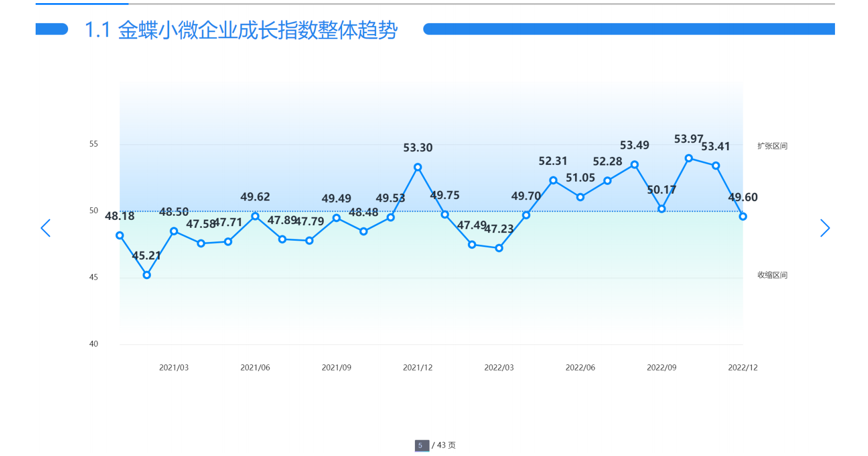This screenshot has width=868, height=456.
Task: Click the 2021/03 axis label
Action: [x=174, y=368]
